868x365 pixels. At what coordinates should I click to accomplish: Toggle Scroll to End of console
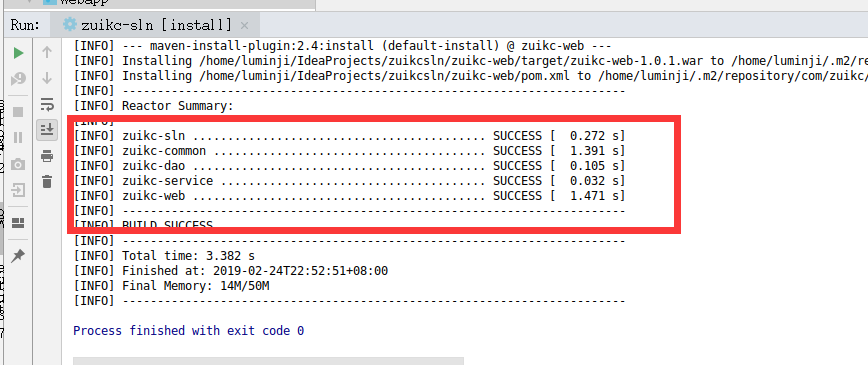coord(47,130)
